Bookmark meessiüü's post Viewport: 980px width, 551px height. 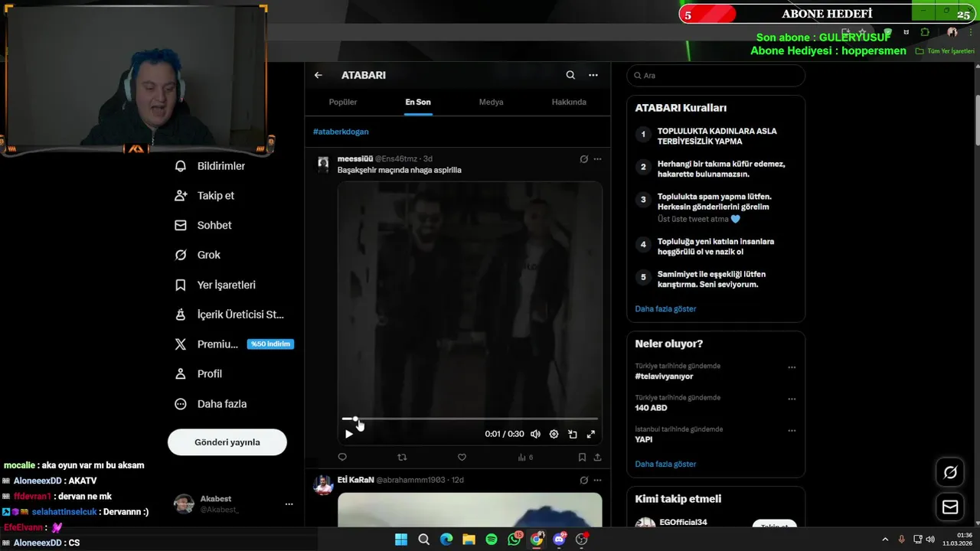pos(582,457)
